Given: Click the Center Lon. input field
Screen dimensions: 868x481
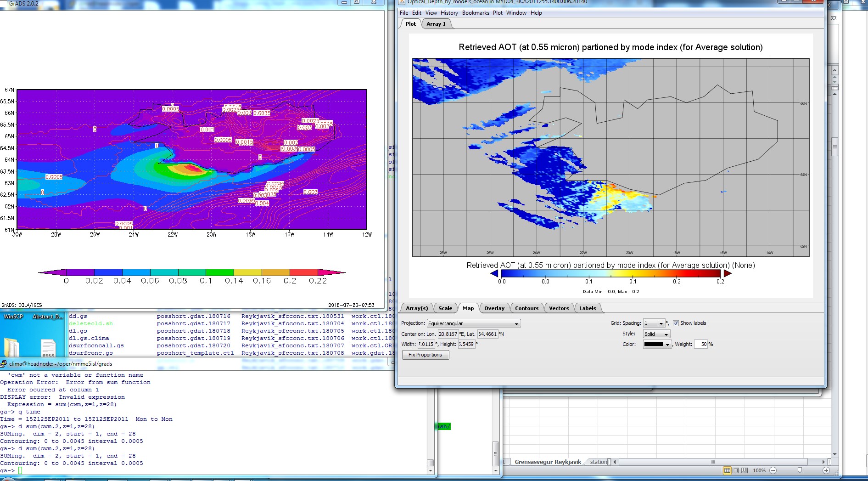Looking at the screenshot, I should (448, 334).
